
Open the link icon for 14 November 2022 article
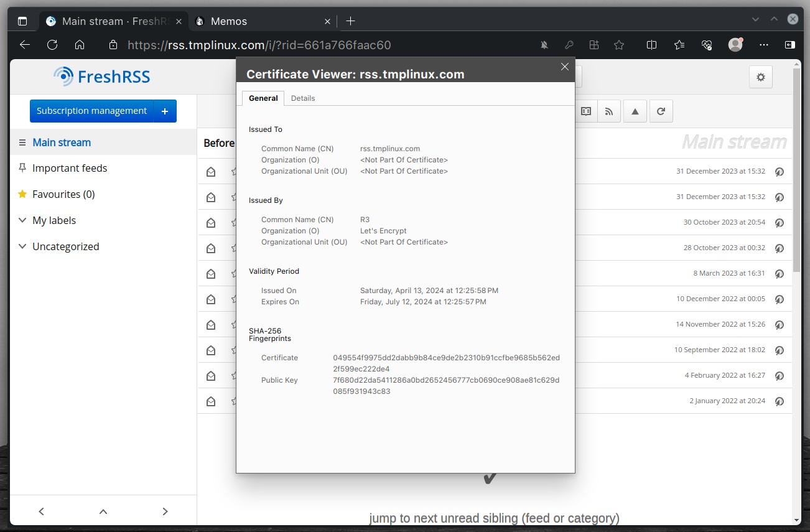(x=780, y=325)
